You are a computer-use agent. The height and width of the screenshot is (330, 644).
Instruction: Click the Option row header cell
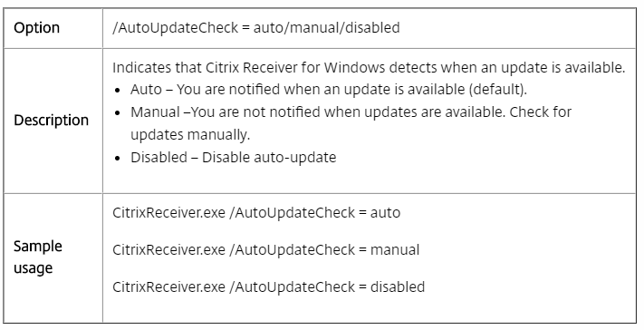[x=53, y=28]
